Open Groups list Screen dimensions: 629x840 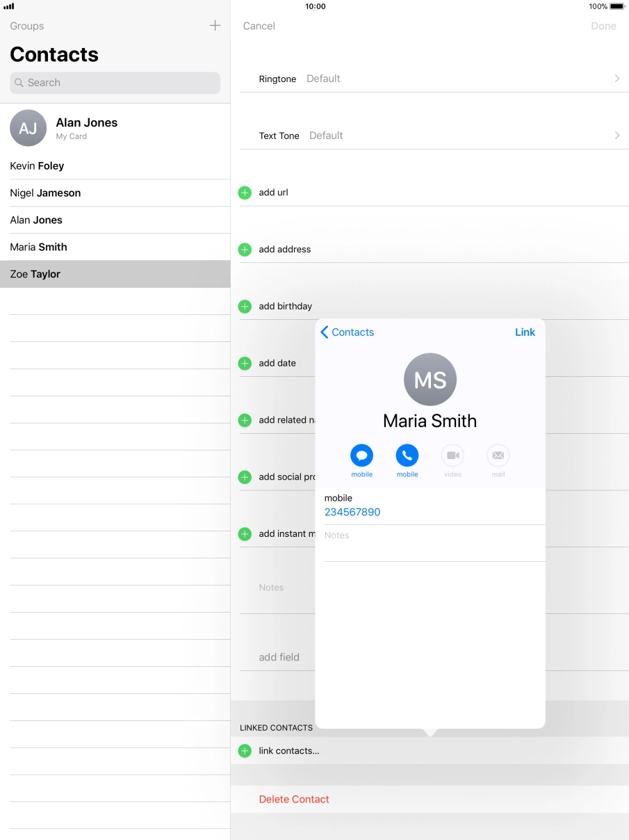(x=27, y=26)
